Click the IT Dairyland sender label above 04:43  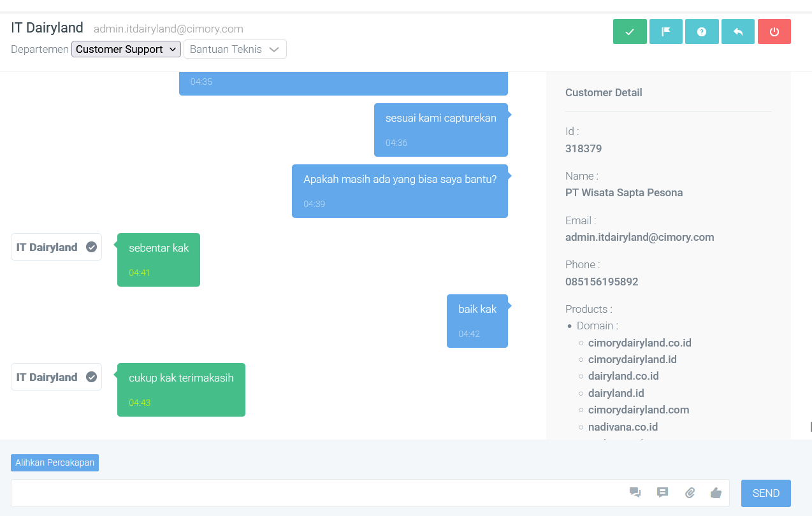[47, 377]
